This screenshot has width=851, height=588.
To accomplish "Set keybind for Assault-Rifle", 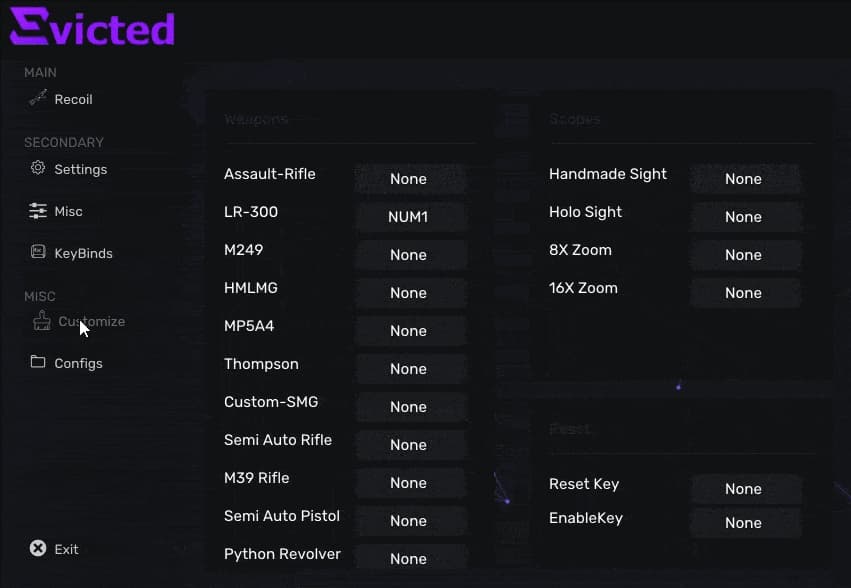I will [x=409, y=179].
